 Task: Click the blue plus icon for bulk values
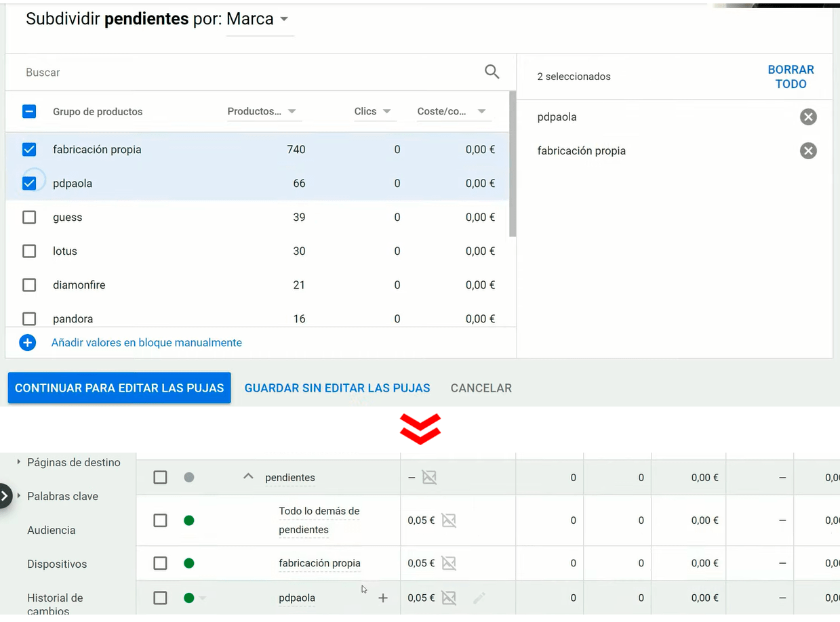28,343
